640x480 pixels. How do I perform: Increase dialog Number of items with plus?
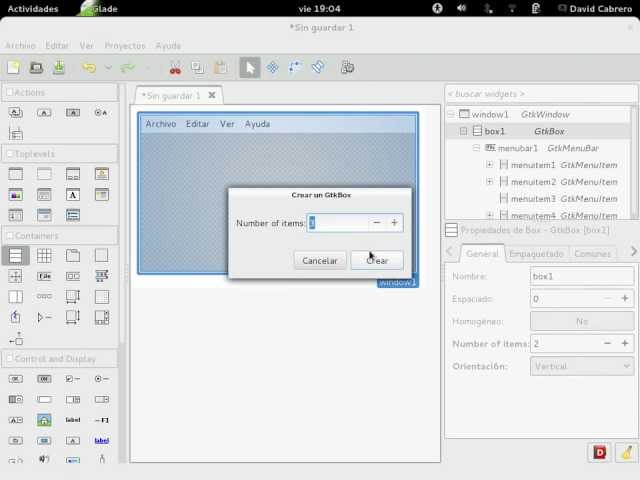[x=394, y=223]
